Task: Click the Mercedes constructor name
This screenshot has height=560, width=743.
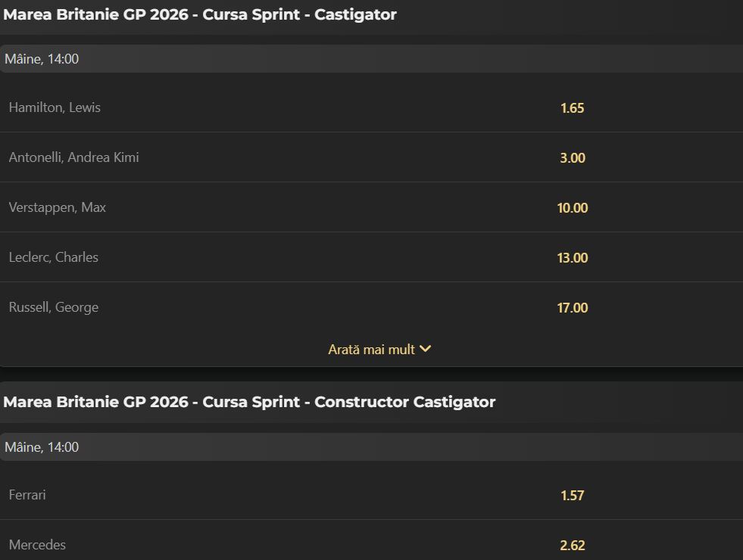Action: tap(37, 545)
